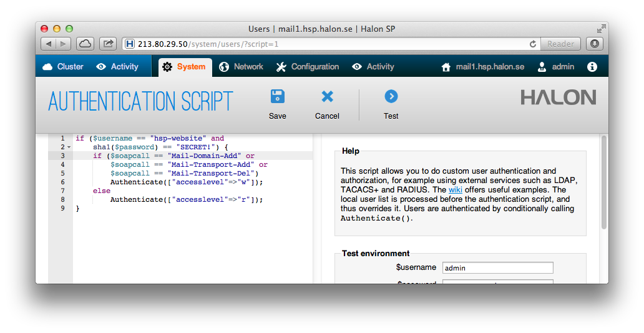This screenshot has height=333, width=644.
Task: Click the right panel vertical scrollbar
Action: pyautogui.click(x=604, y=182)
